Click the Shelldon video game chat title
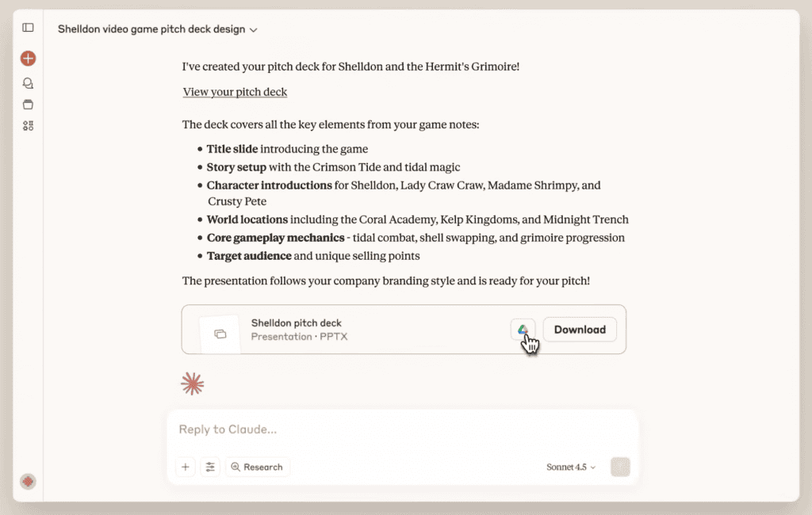The width and height of the screenshot is (812, 515). tap(151, 29)
